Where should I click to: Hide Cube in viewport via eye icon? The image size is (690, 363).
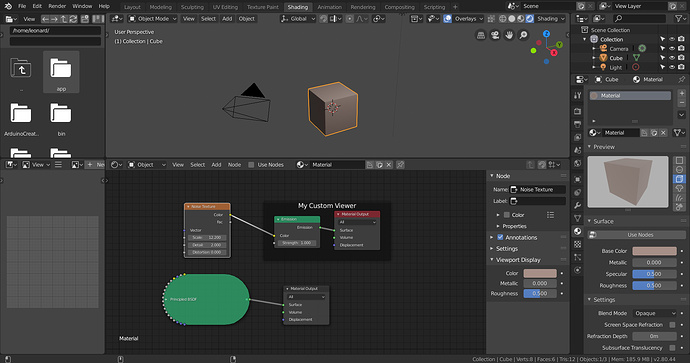click(x=672, y=58)
